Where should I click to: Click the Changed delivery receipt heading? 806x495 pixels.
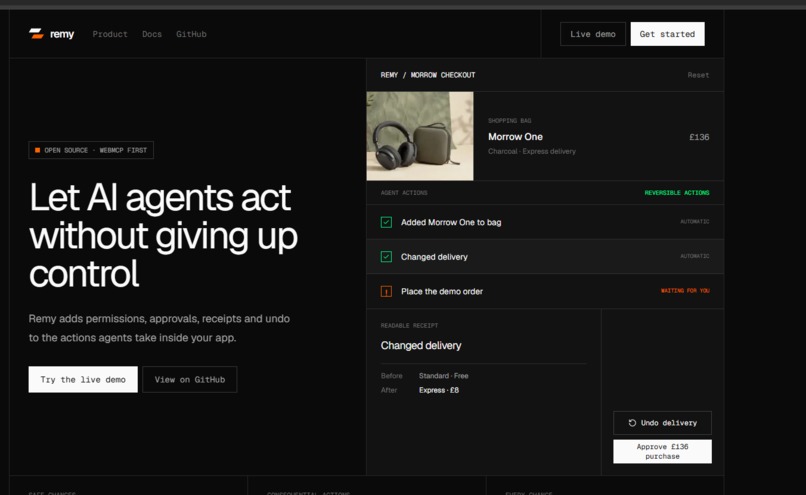(x=421, y=345)
